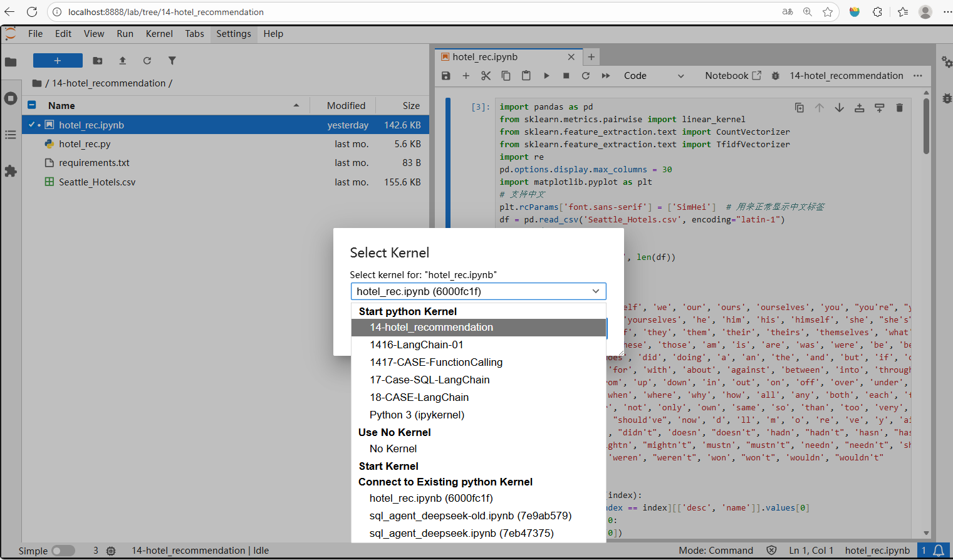Image resolution: width=953 pixels, height=560 pixels.
Task: Open the Help menu
Action: pyautogui.click(x=273, y=34)
